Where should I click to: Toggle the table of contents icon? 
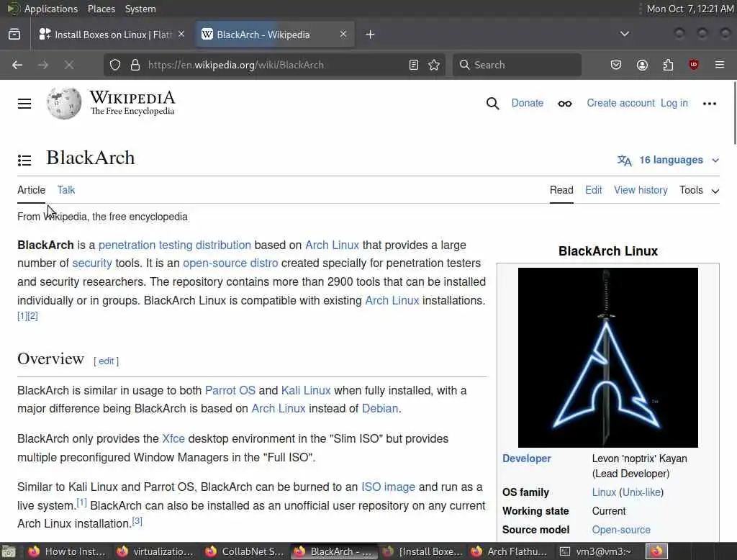[24, 161]
